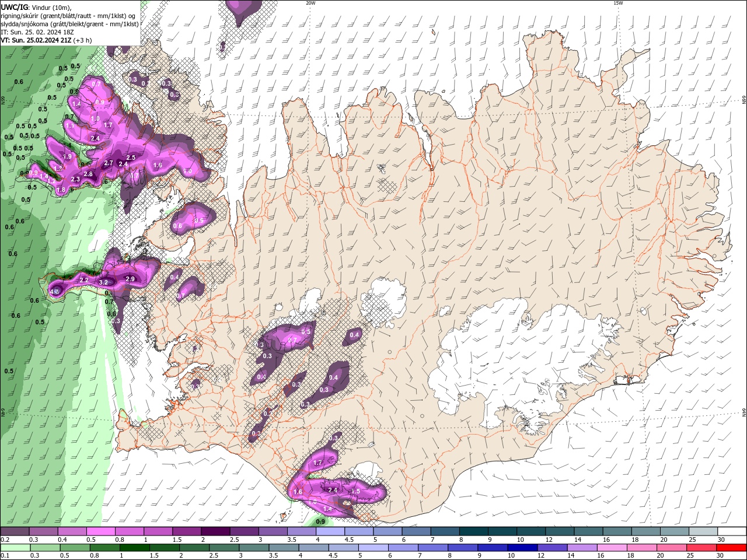747x560 pixels.
Task: Click the '(+3 h)' forecast offset text
Action: click(x=83, y=40)
